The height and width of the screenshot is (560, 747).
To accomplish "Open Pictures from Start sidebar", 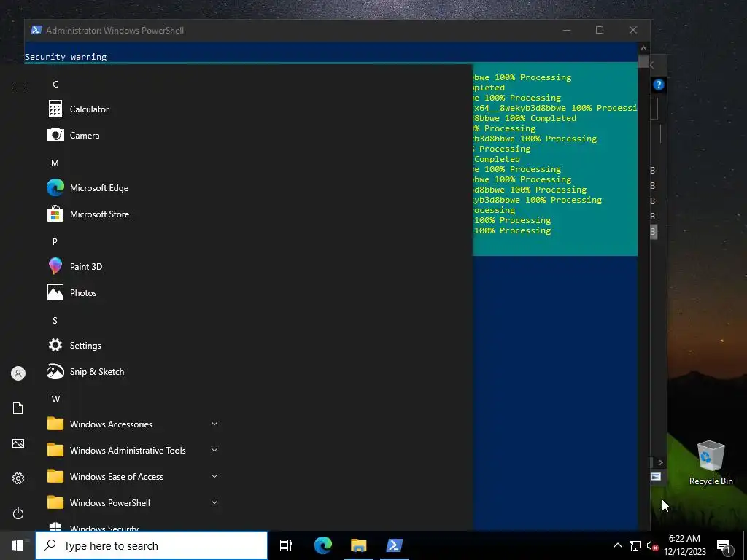I will (18, 443).
